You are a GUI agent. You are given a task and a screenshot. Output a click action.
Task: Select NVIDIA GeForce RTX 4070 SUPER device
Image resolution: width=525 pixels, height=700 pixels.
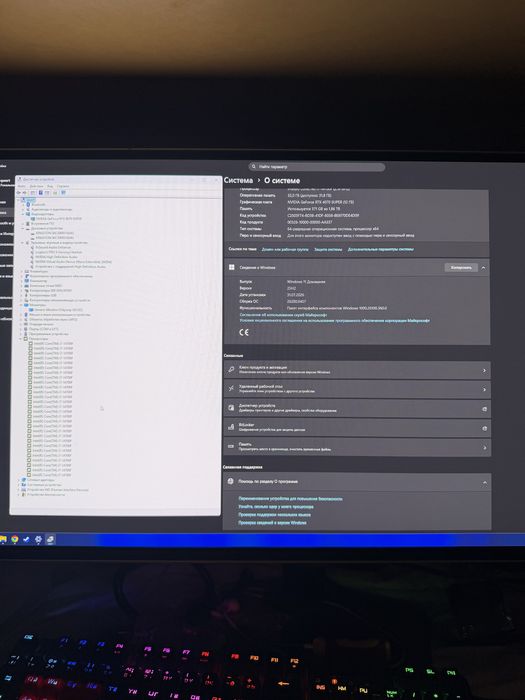point(58,219)
